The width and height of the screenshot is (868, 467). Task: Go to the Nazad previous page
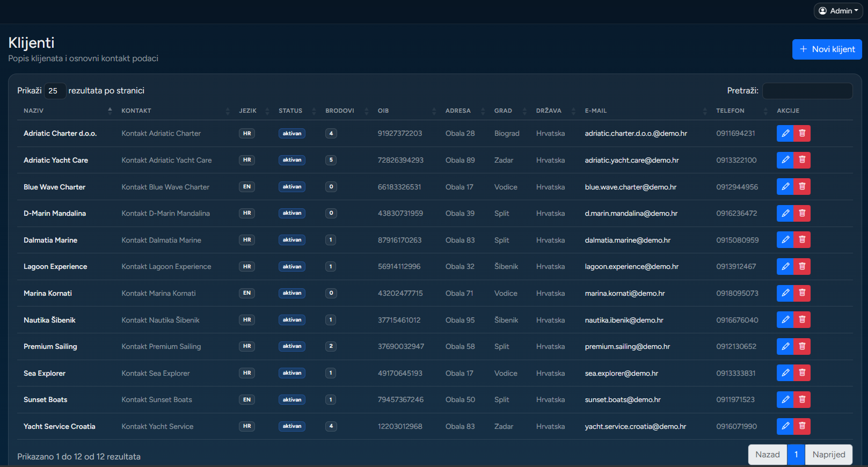[x=768, y=455]
